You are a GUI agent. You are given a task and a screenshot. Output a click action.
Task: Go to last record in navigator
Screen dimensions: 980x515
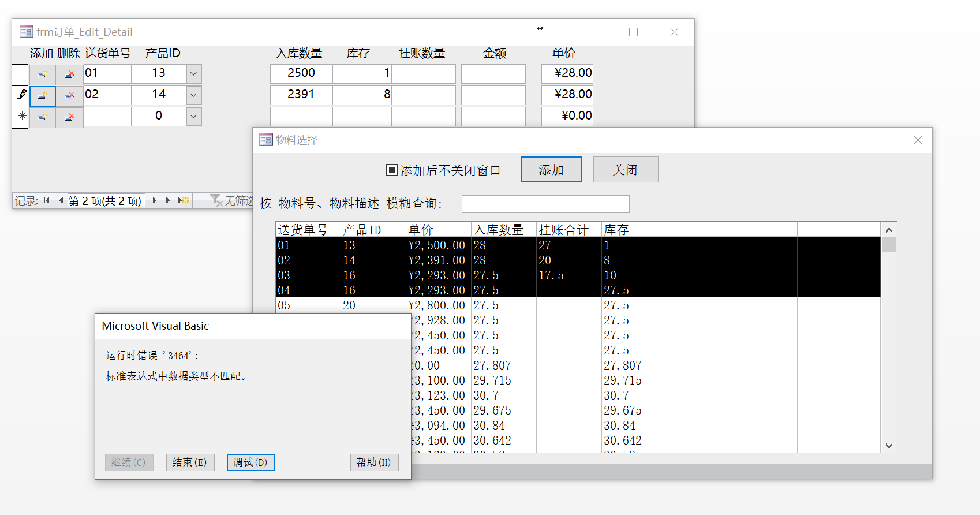pyautogui.click(x=169, y=200)
